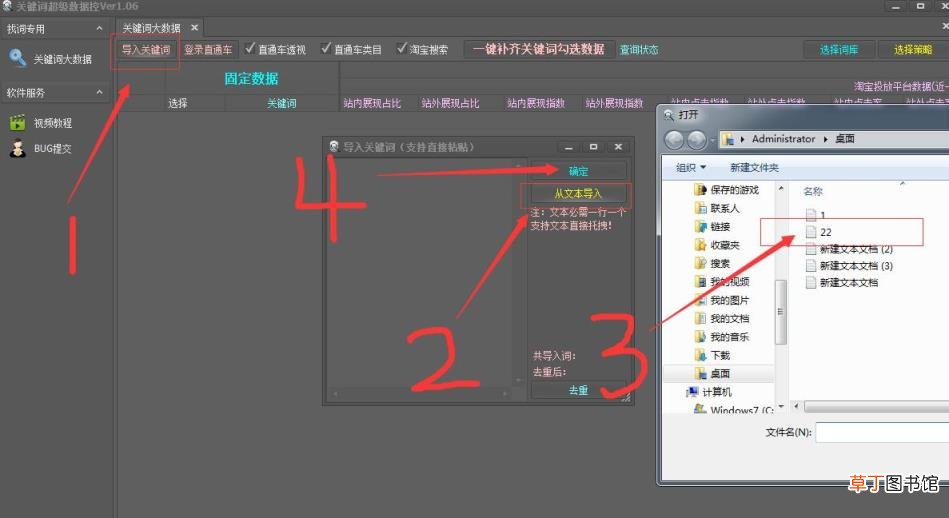Click the import dialog's horizontal scrollbar

click(421, 393)
